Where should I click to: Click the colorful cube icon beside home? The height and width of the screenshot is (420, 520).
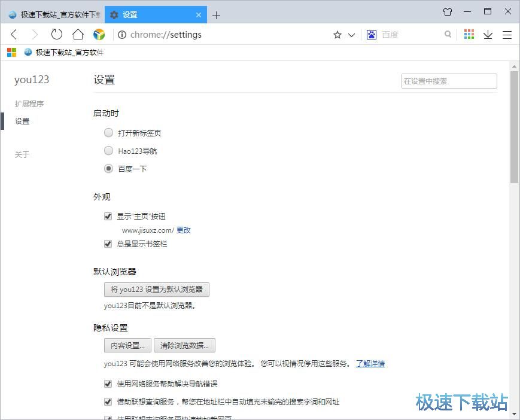point(99,35)
